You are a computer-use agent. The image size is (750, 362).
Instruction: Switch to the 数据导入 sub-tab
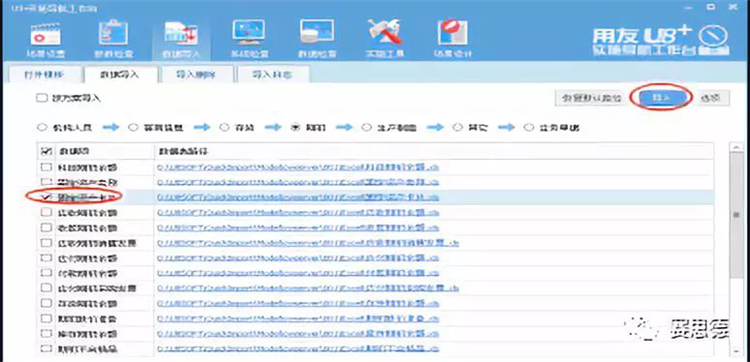[121, 75]
